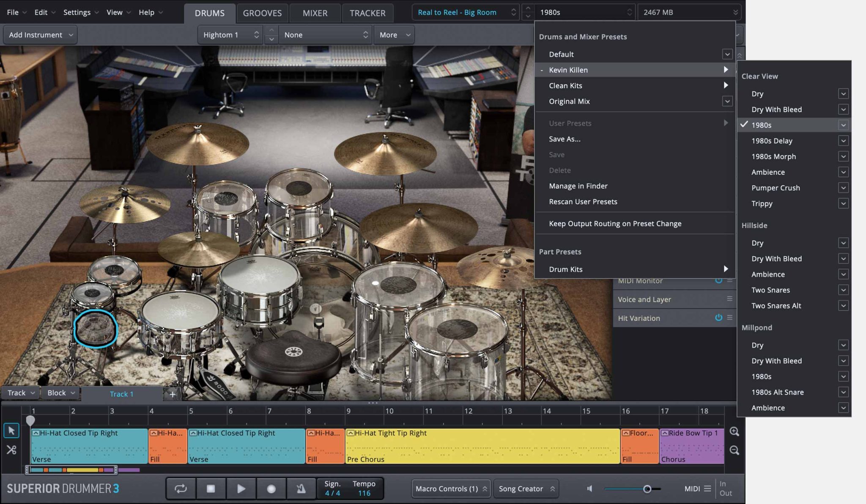Open the Track menu button
The width and height of the screenshot is (866, 504).
pos(21,393)
